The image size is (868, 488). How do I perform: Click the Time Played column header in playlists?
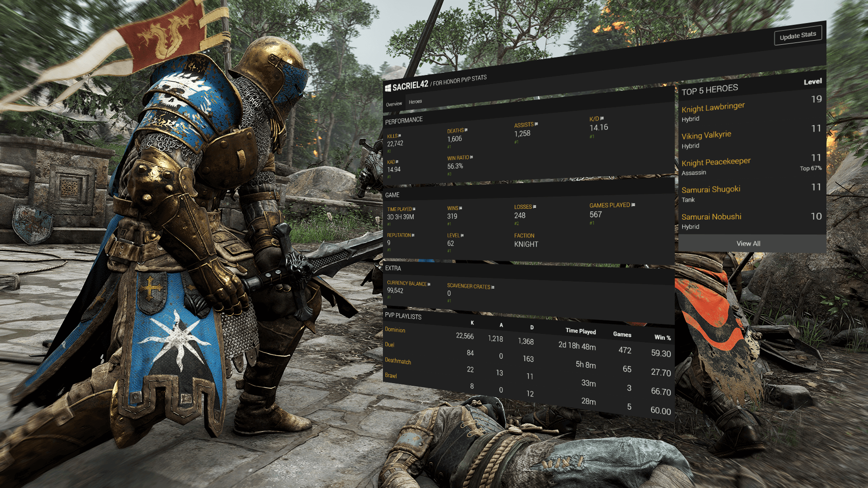580,331
